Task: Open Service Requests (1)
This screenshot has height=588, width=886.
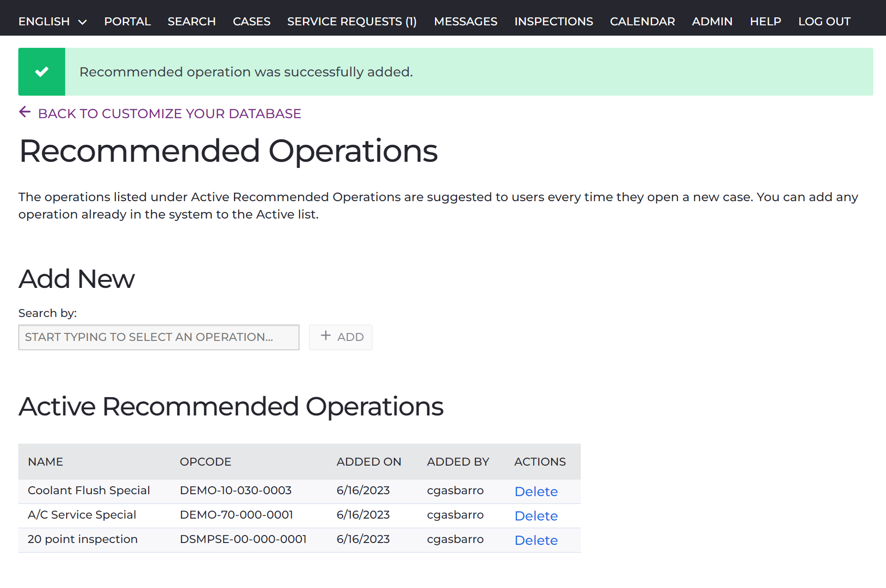Action: tap(352, 22)
